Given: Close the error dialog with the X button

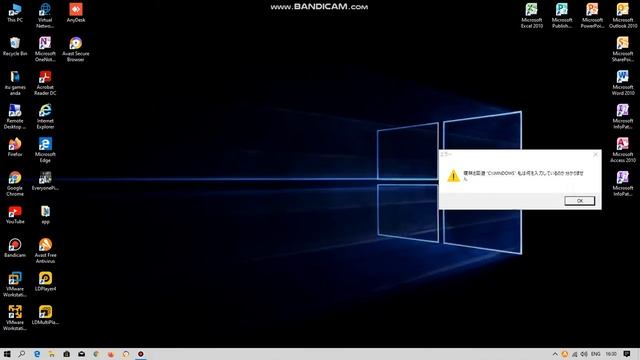Looking at the screenshot, I should click(x=595, y=154).
